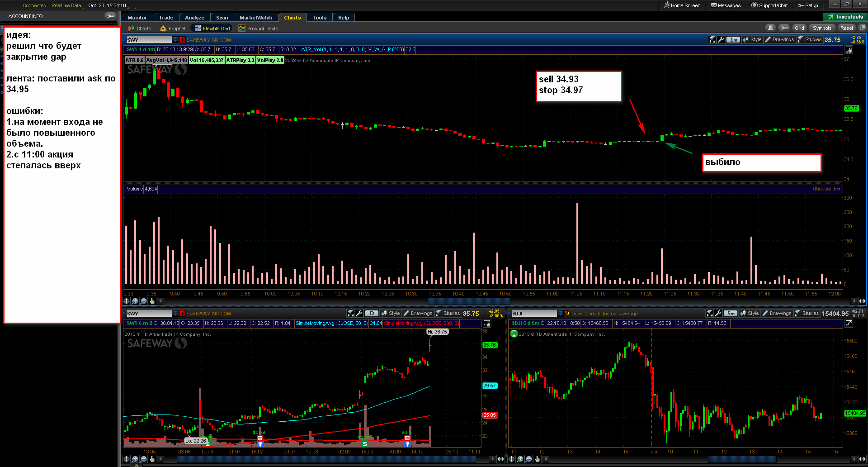Viewport: 868px width, 467px height.
Task: Click the detach window icon beside Reset
Action: pyautogui.click(x=862, y=28)
